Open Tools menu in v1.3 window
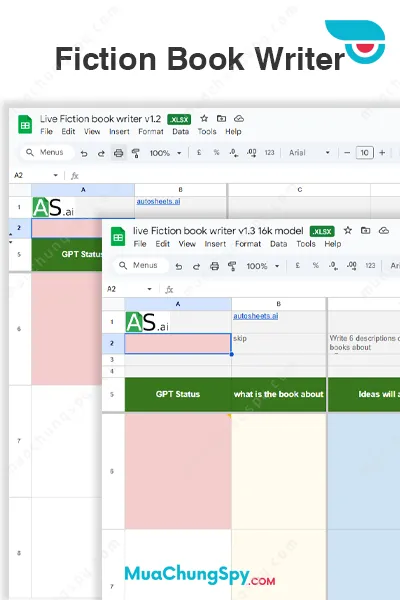The height and width of the screenshot is (600, 400). (x=306, y=244)
